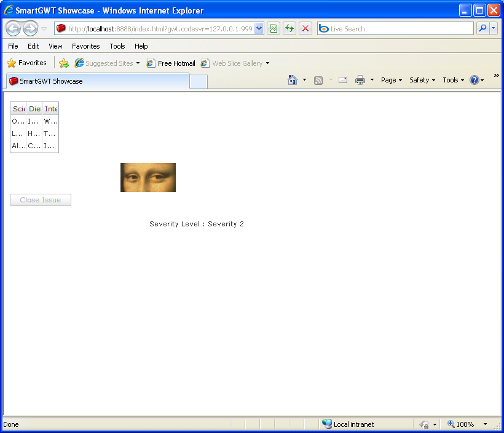This screenshot has width=504, height=433.
Task: Click the magnifier Search button
Action: point(482,29)
